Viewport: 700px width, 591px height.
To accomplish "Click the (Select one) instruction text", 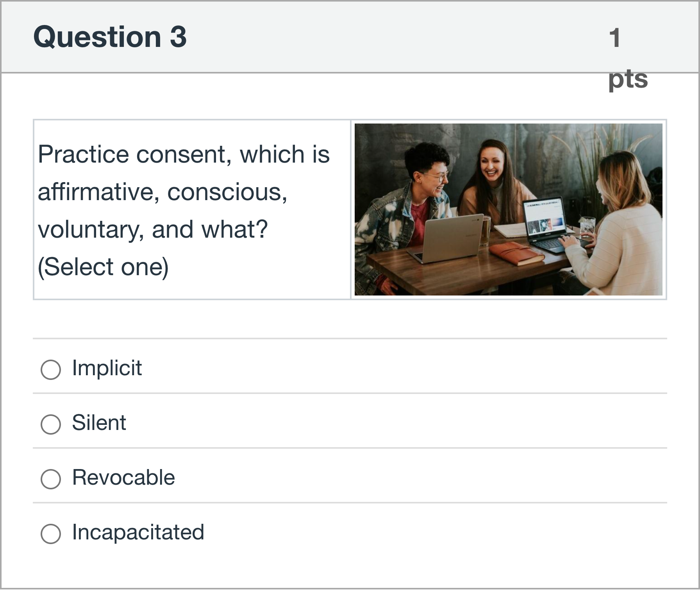I will click(103, 267).
